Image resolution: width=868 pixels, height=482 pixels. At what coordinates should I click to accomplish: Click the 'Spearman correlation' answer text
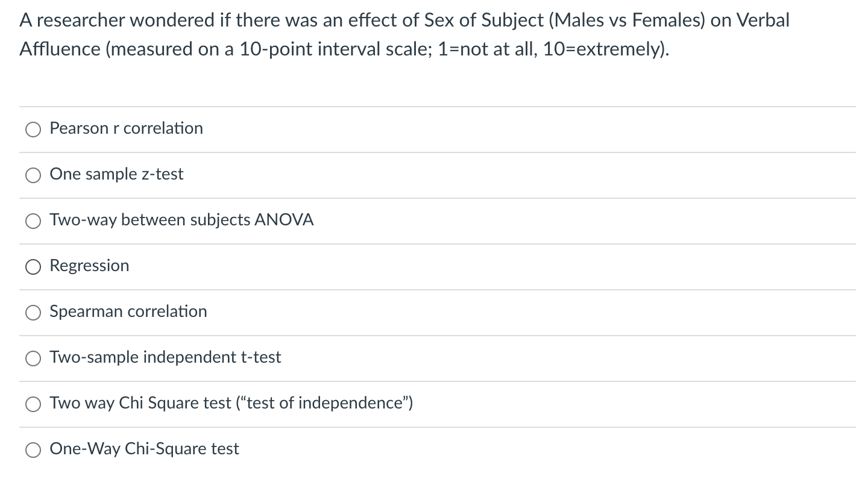pos(128,311)
